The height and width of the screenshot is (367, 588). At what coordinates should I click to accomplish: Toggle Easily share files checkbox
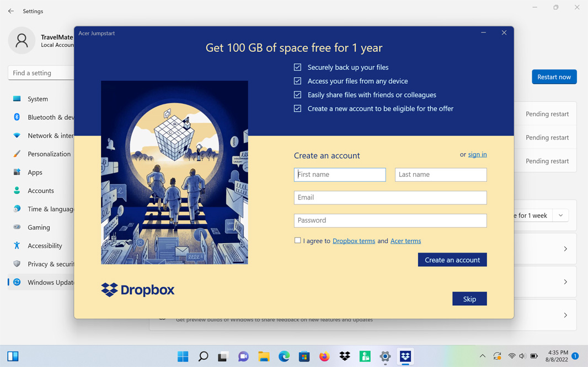click(x=297, y=95)
